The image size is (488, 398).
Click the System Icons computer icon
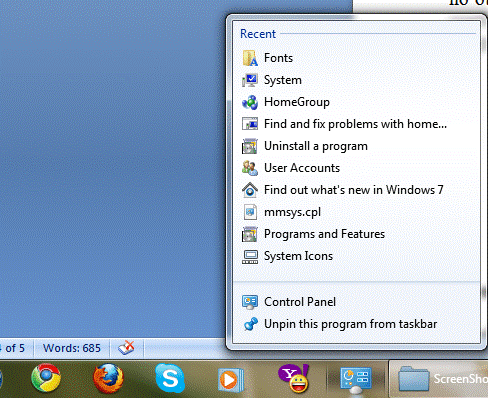250,257
